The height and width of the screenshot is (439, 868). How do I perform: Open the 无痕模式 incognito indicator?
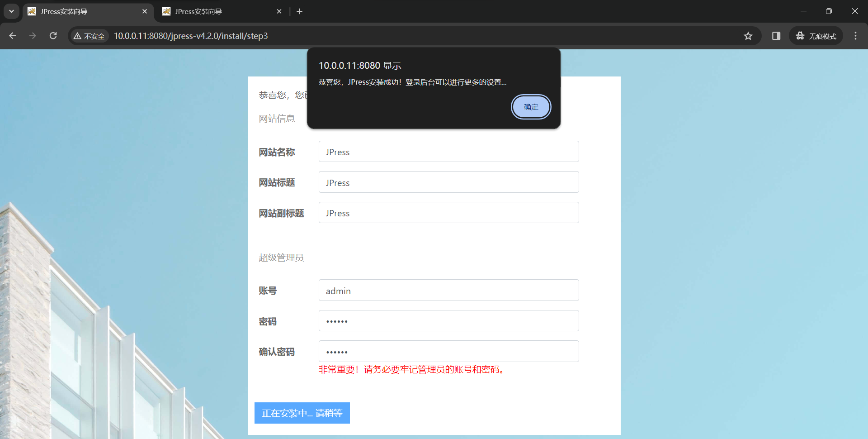pyautogui.click(x=816, y=36)
